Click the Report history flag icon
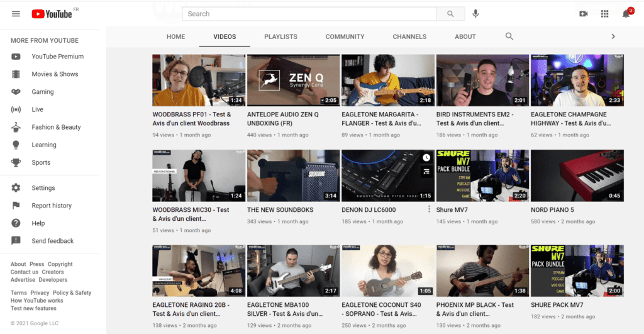 click(16, 206)
